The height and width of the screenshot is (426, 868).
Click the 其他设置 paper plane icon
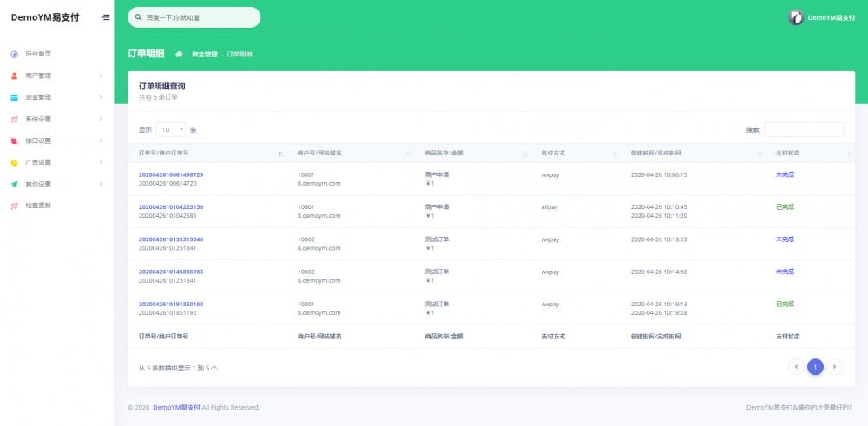pos(14,184)
